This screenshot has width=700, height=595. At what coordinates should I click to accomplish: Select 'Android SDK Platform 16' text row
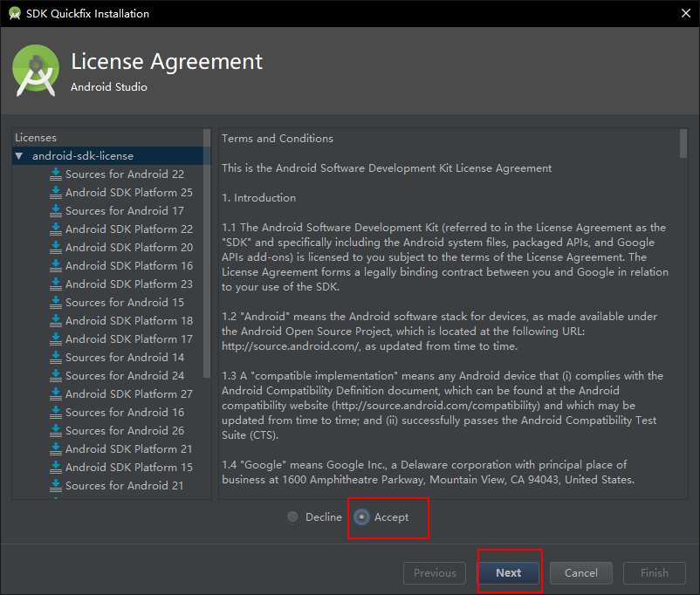coord(129,265)
